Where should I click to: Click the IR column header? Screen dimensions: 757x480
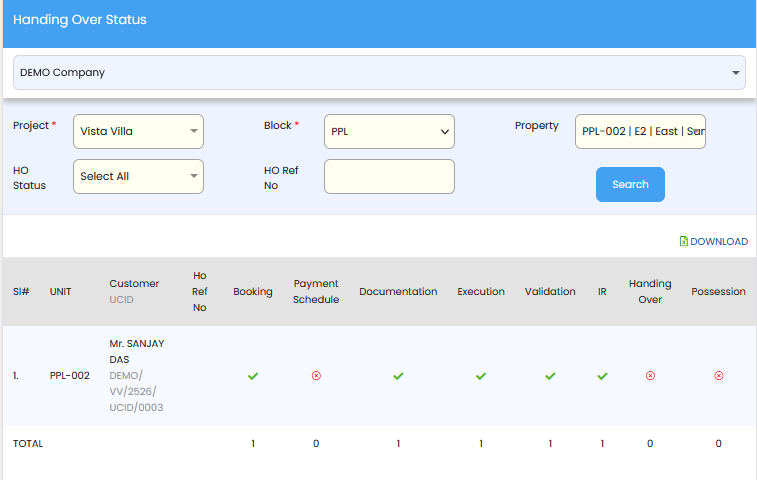(x=602, y=292)
